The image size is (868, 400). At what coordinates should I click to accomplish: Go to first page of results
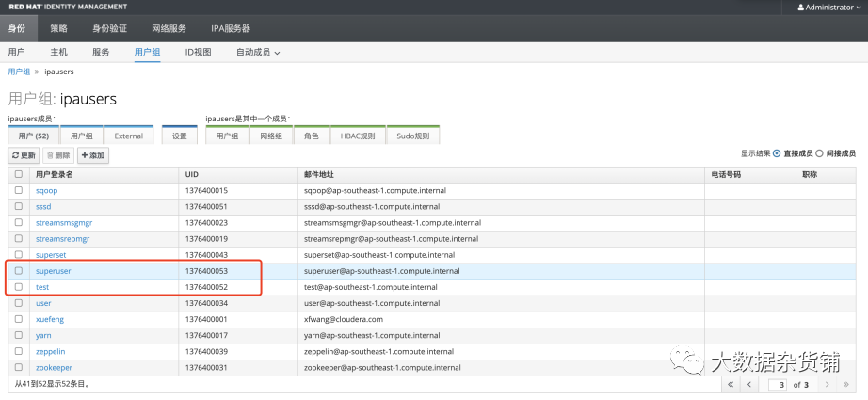[x=730, y=385]
